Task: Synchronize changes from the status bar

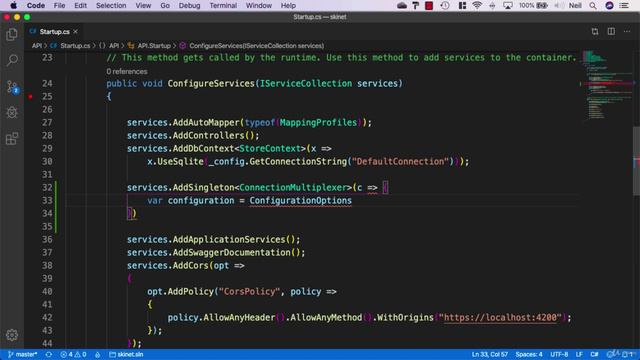Action: point(49,354)
